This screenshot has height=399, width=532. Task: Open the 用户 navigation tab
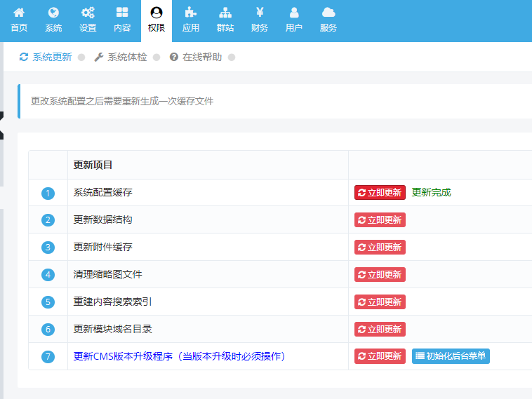pyautogui.click(x=294, y=20)
